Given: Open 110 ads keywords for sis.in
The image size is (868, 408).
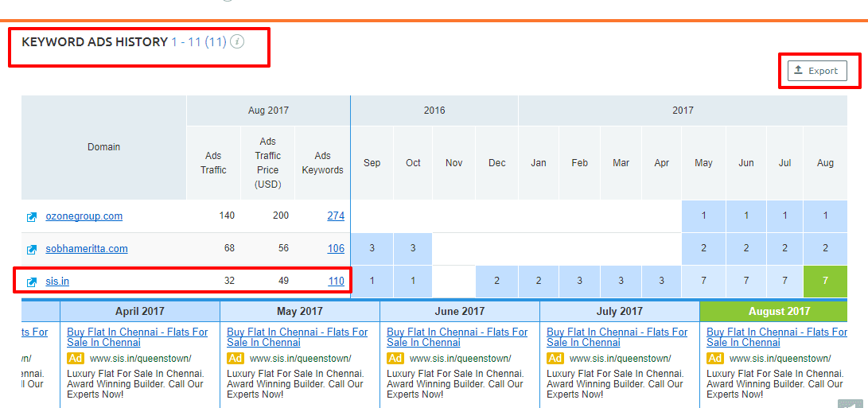Looking at the screenshot, I should click(336, 282).
